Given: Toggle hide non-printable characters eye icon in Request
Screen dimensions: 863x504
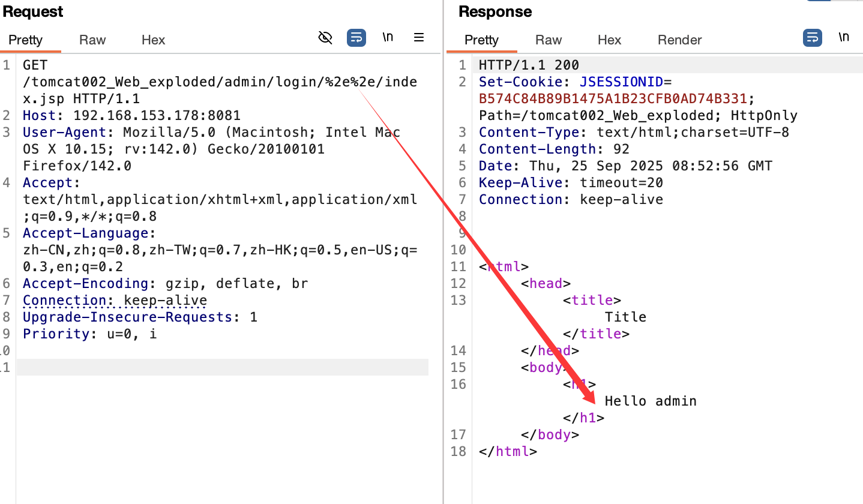Looking at the screenshot, I should (x=325, y=38).
